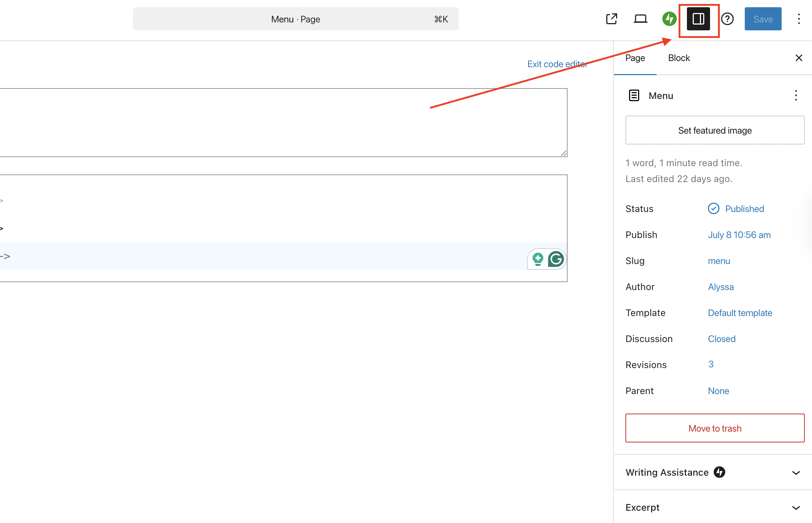
Task: Click the Exit code editor link
Action: (x=557, y=64)
